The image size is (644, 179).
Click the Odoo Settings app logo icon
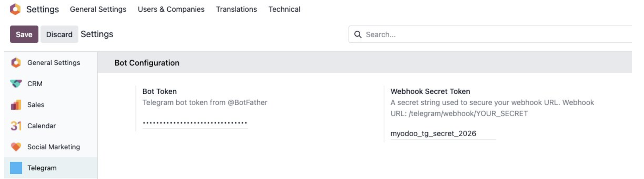tap(15, 9)
